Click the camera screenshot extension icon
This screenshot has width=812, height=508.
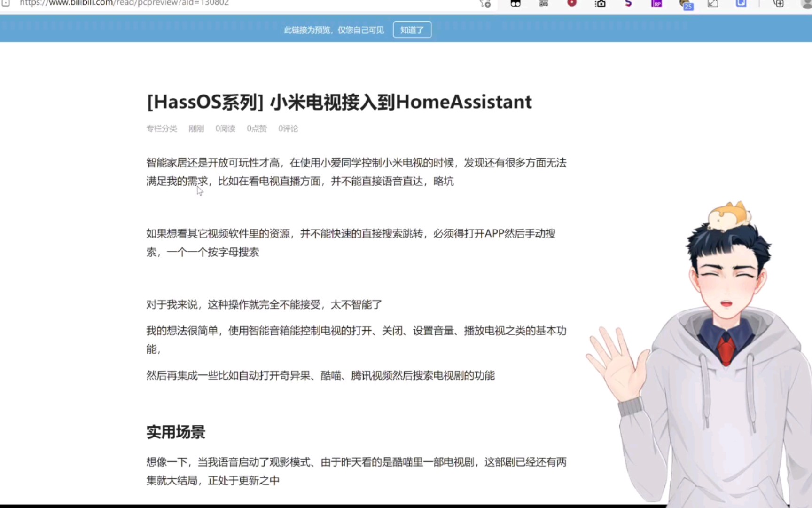pos(600,3)
